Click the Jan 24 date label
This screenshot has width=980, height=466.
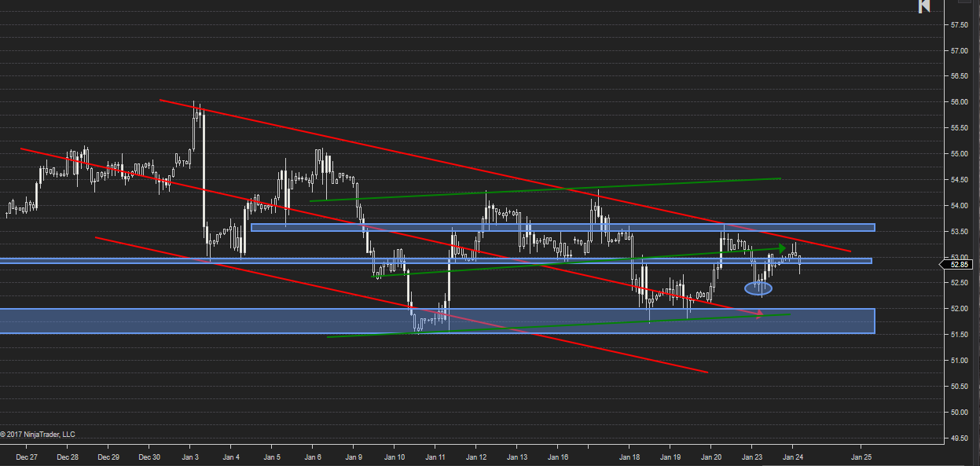point(793,457)
